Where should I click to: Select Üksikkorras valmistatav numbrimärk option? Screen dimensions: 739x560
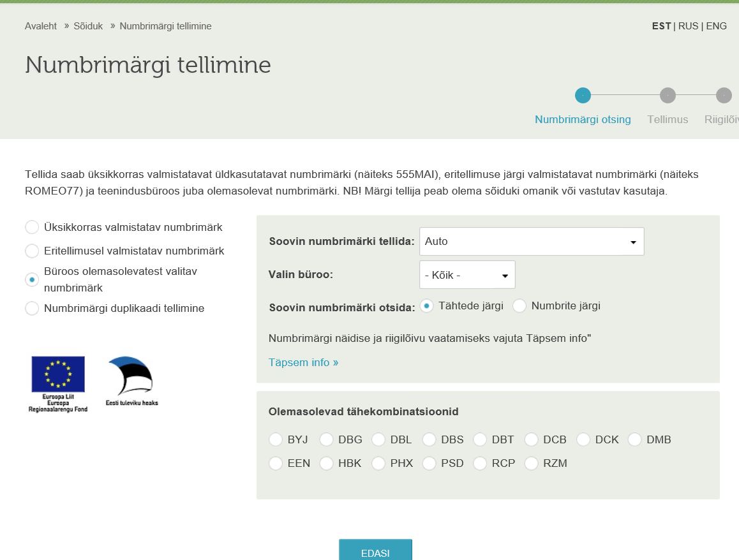click(x=32, y=227)
